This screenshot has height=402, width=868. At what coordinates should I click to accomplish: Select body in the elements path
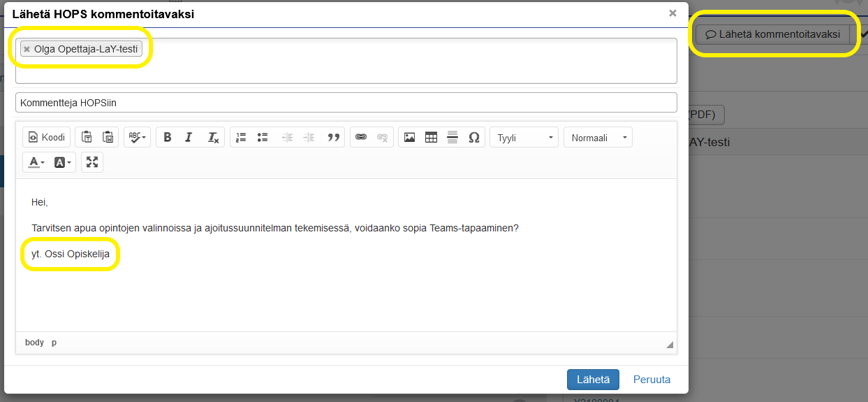pyautogui.click(x=34, y=343)
